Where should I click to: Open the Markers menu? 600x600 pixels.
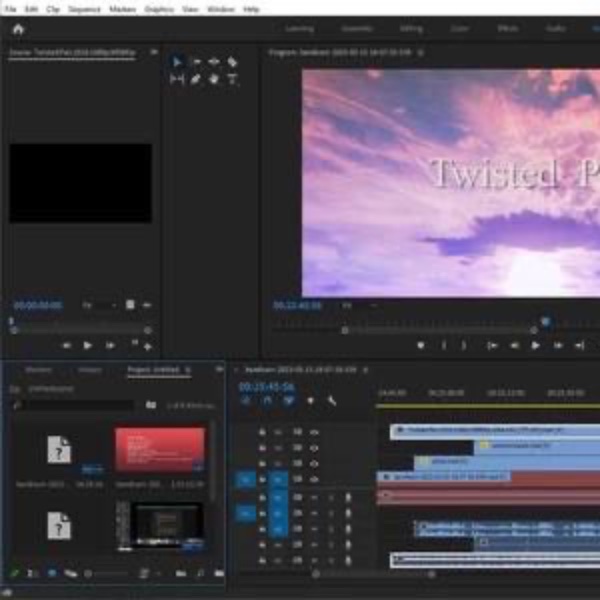tap(122, 9)
